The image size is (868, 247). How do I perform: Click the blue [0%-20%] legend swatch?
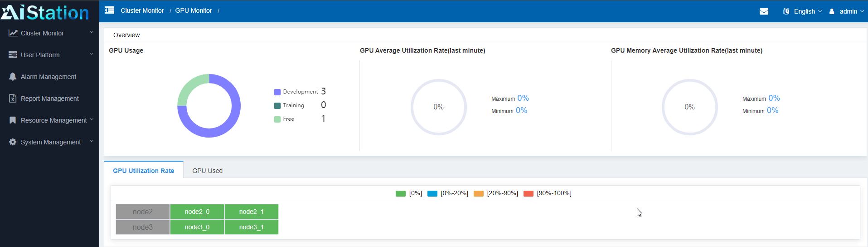coord(432,193)
